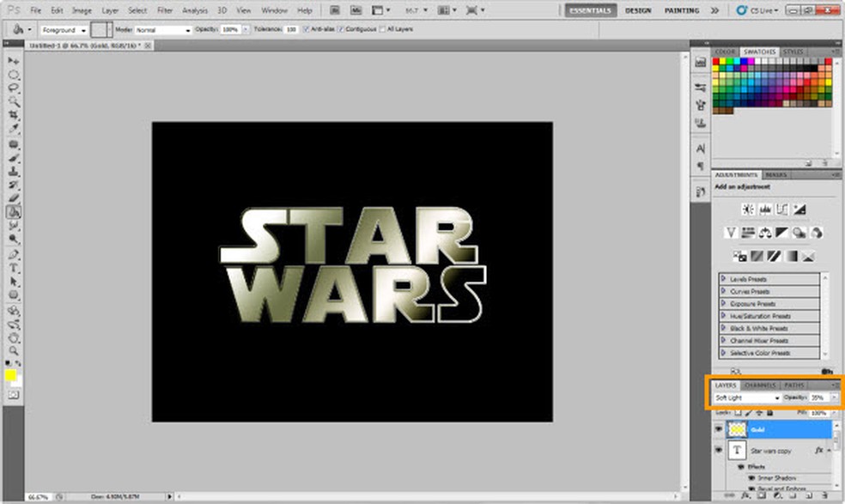Select the Move tool
The image size is (845, 504).
click(x=14, y=61)
